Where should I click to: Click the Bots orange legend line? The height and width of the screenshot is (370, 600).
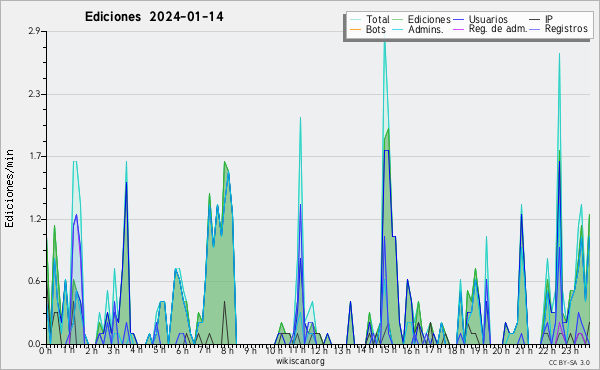[x=355, y=29]
